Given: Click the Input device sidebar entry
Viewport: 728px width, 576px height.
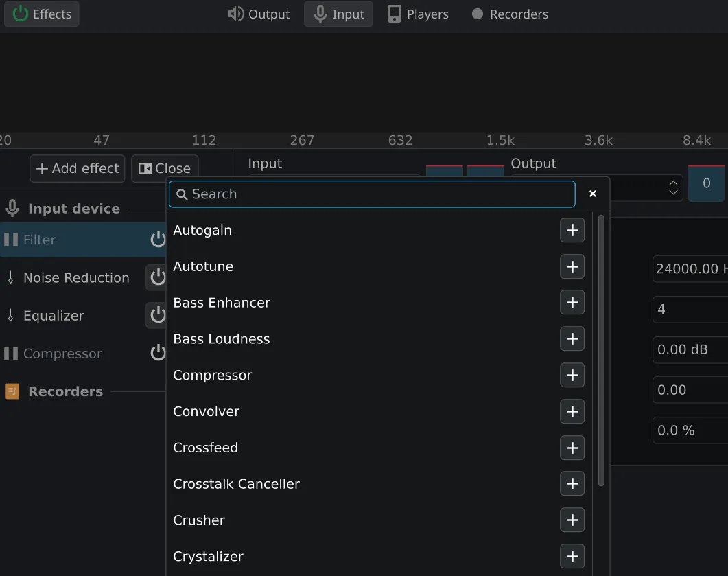Looking at the screenshot, I should click(x=74, y=209).
